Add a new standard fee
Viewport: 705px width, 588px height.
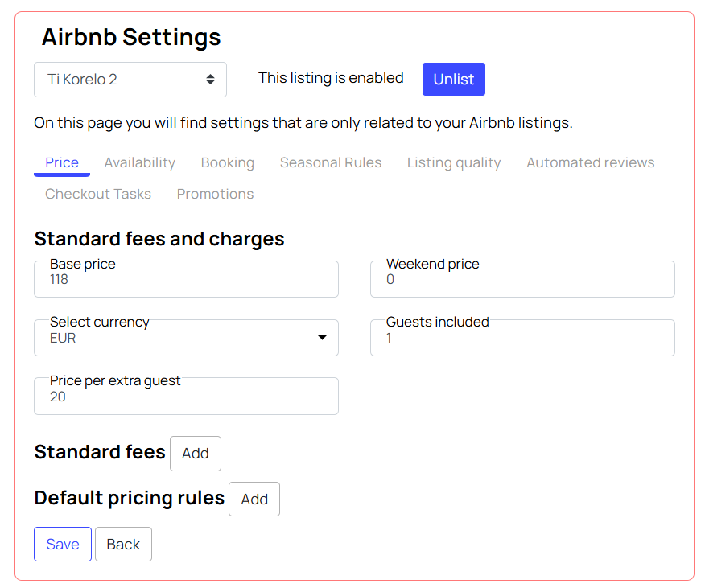(196, 454)
